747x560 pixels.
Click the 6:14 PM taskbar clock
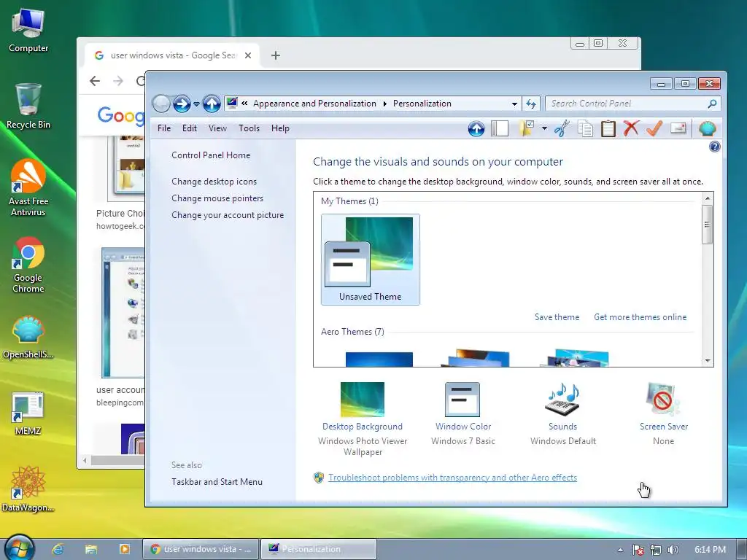pyautogui.click(x=710, y=550)
